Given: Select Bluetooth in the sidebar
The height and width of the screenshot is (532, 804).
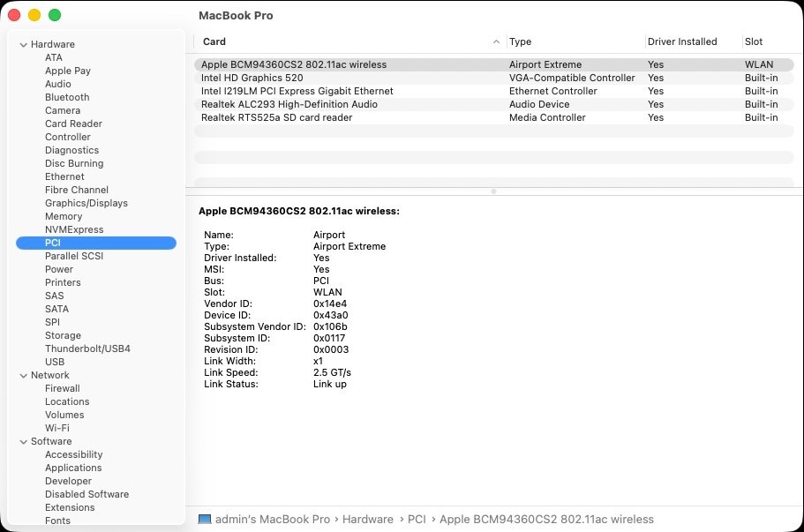Looking at the screenshot, I should click(x=67, y=97).
